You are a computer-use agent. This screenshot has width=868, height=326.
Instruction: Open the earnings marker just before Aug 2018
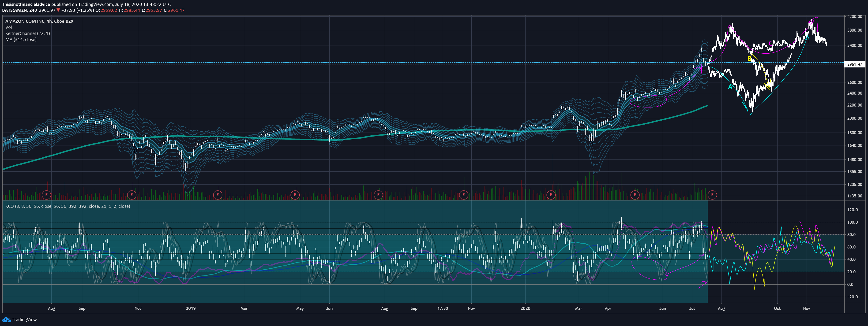coord(46,195)
